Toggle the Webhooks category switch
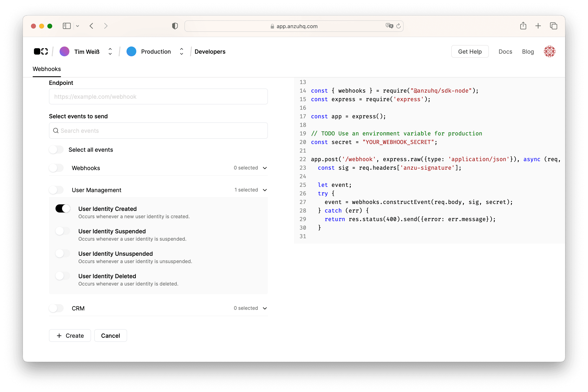The height and width of the screenshot is (392, 588). click(x=56, y=168)
